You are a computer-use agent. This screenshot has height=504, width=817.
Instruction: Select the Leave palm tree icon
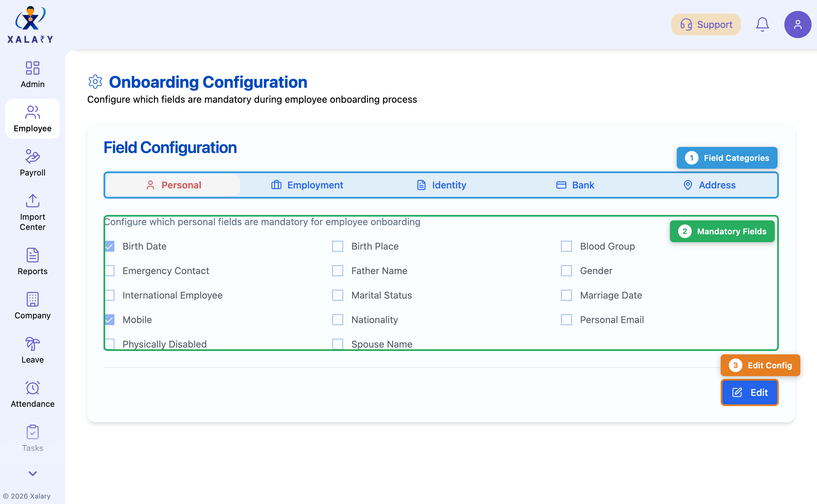[x=32, y=344]
